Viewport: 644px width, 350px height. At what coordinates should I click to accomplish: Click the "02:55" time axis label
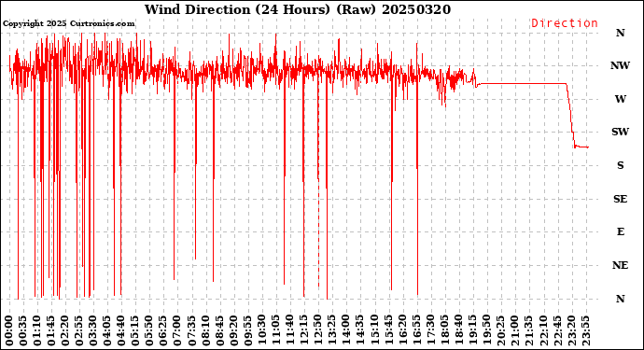(x=79, y=331)
